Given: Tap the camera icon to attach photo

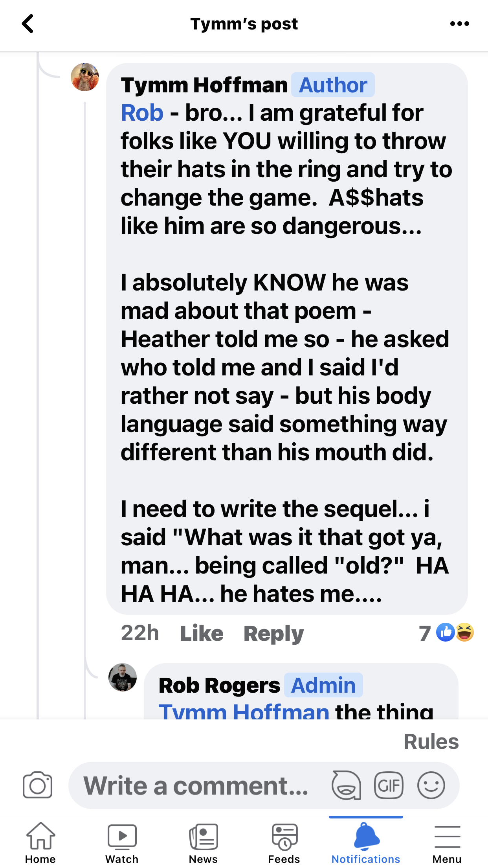Looking at the screenshot, I should click(x=37, y=785).
